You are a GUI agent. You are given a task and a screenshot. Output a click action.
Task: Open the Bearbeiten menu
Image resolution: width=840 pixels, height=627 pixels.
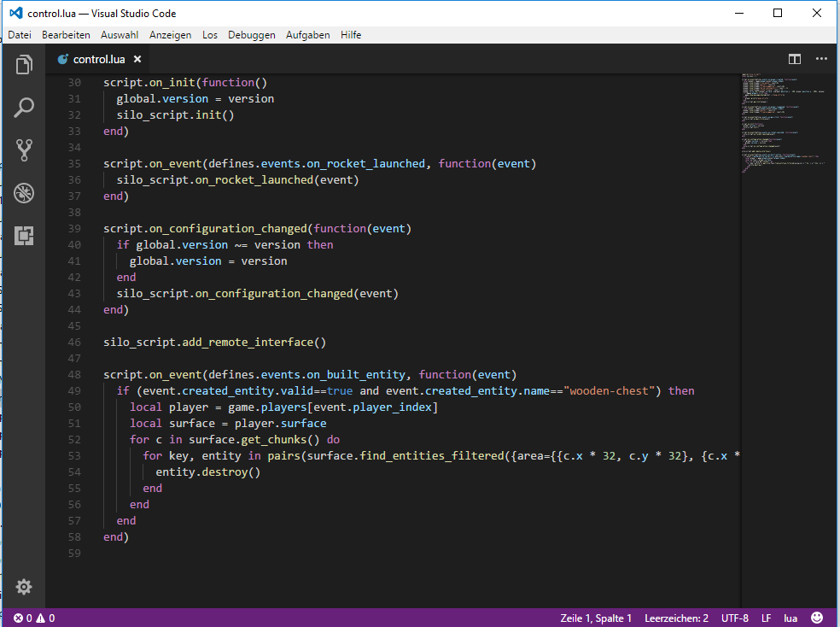point(66,35)
